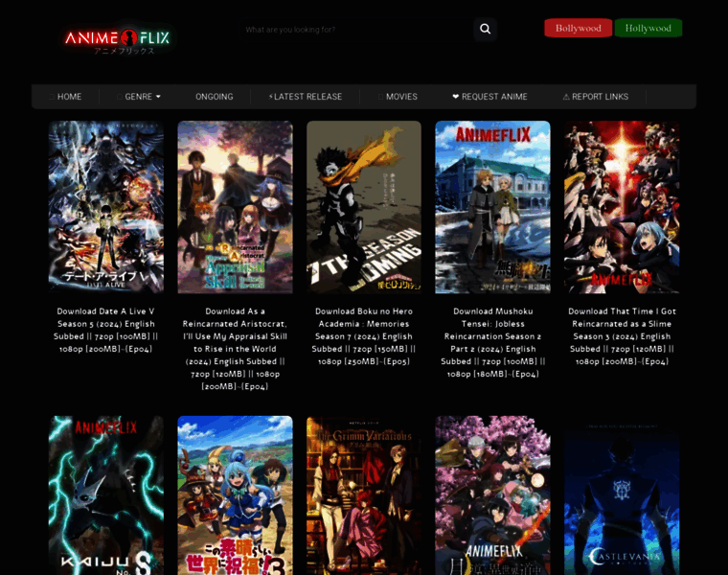Open the cherry blossom AnimeFlix poster thumbnail
Image resolution: width=728 pixels, height=575 pixels.
(492, 495)
